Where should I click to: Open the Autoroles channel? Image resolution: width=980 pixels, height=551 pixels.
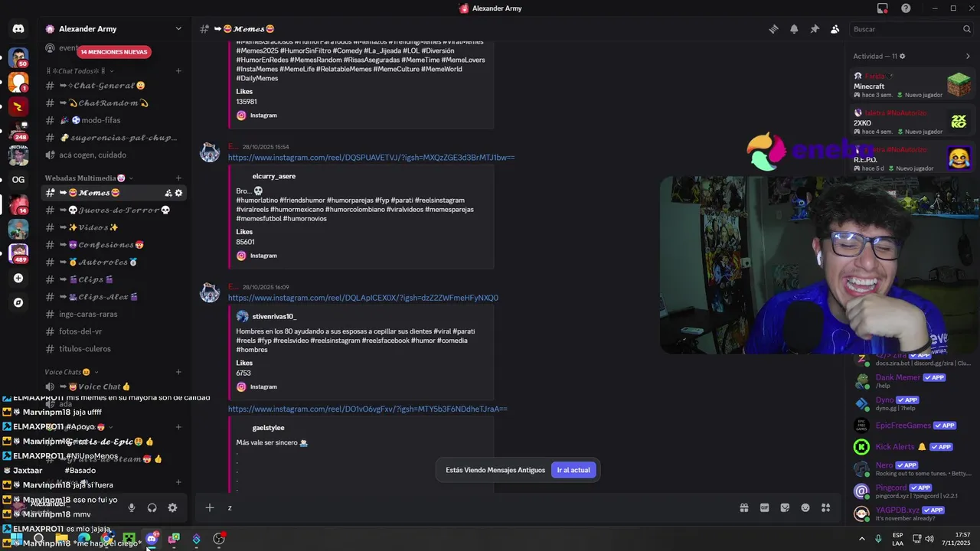(x=113, y=262)
